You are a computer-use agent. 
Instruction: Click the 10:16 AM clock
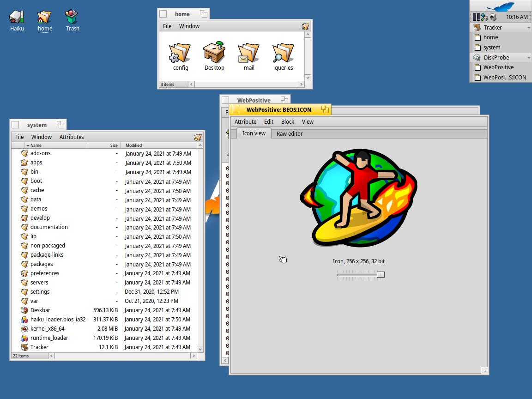[x=517, y=17]
